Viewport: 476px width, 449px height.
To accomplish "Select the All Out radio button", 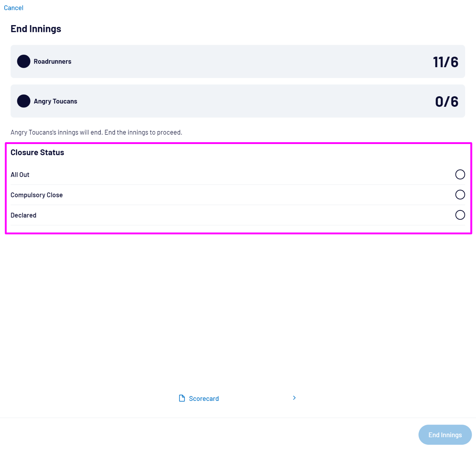I will 460,175.
